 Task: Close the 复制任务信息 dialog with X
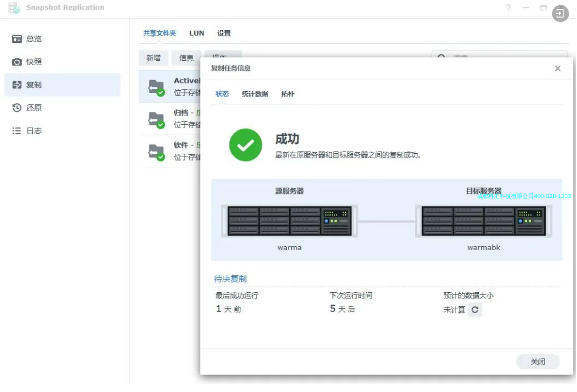[x=557, y=69]
